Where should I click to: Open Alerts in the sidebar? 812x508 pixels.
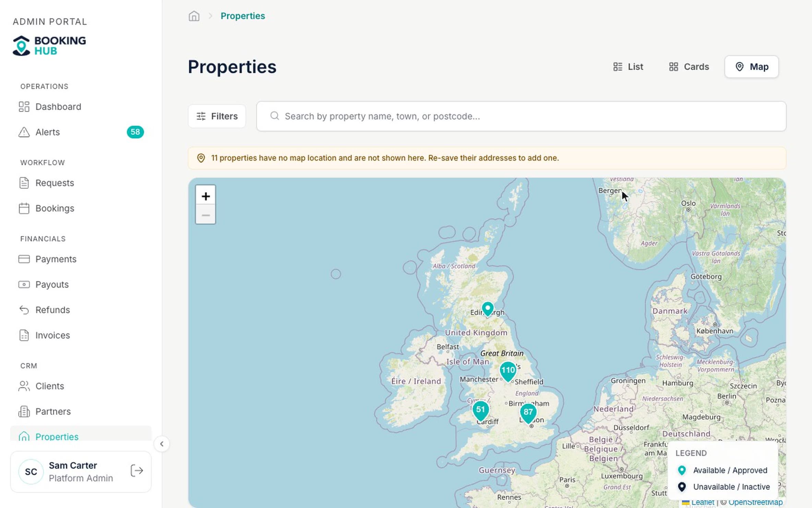81,132
